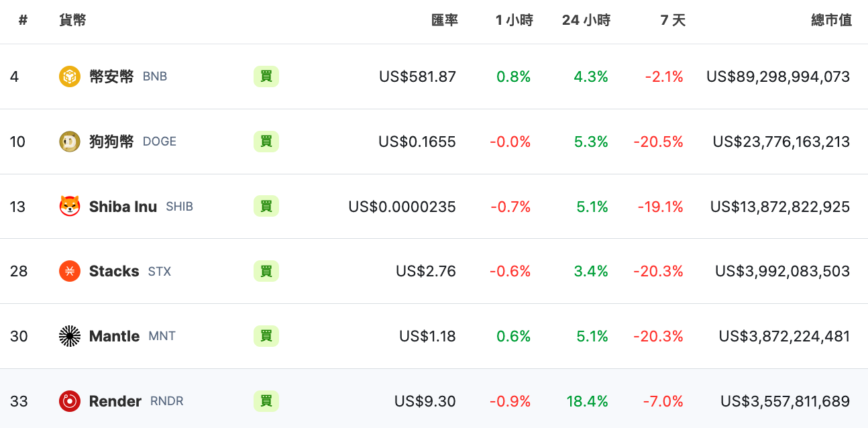Click the Render coin logo icon
This screenshot has height=428, width=868.
pos(70,401)
